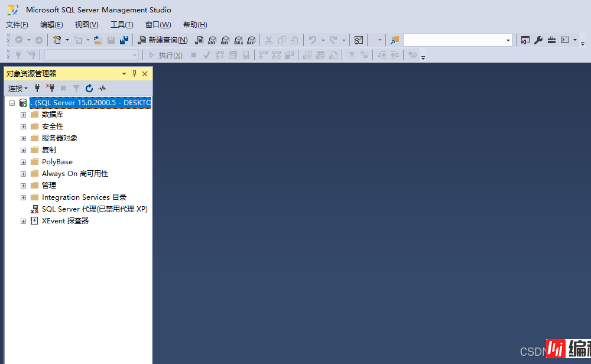Open the 帮助 menu

(194, 25)
